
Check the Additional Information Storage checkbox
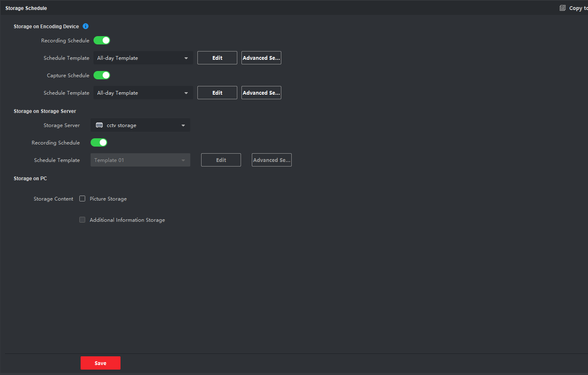pos(82,220)
